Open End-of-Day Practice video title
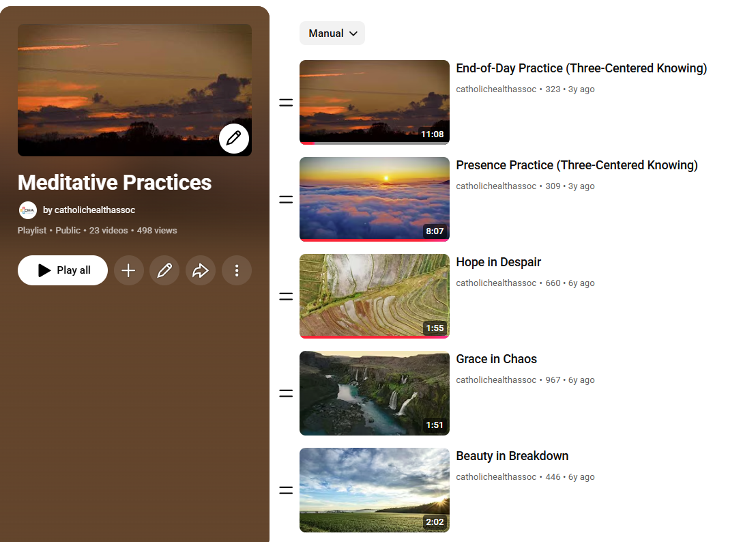Screen dimensions: 756x542 pos(581,68)
